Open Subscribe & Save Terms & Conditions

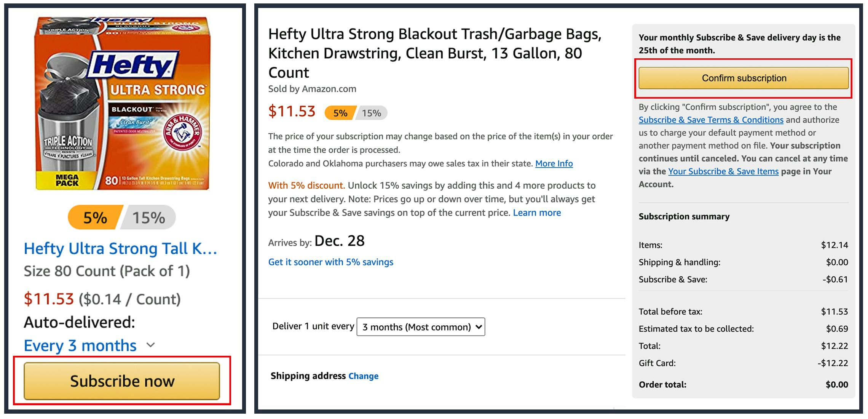click(711, 120)
